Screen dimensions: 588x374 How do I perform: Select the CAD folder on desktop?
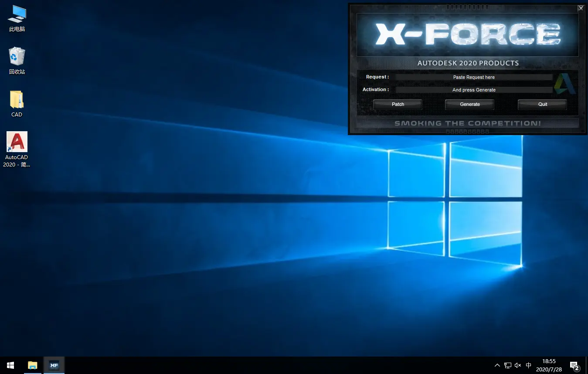pyautogui.click(x=17, y=104)
